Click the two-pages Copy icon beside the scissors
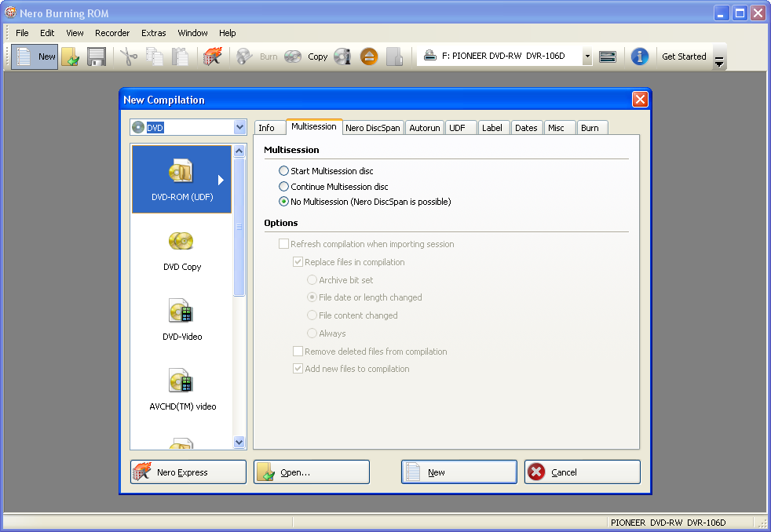The width and height of the screenshot is (771, 532). tap(155, 56)
